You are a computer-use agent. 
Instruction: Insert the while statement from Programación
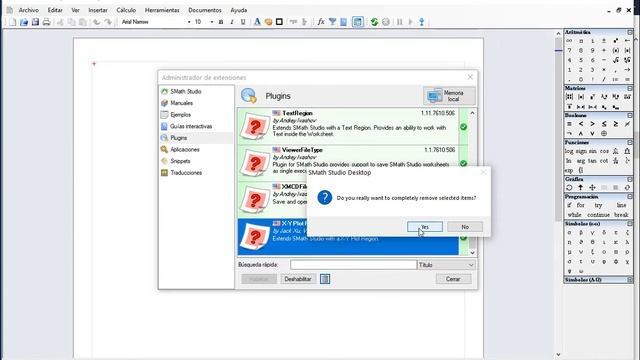click(x=574, y=215)
